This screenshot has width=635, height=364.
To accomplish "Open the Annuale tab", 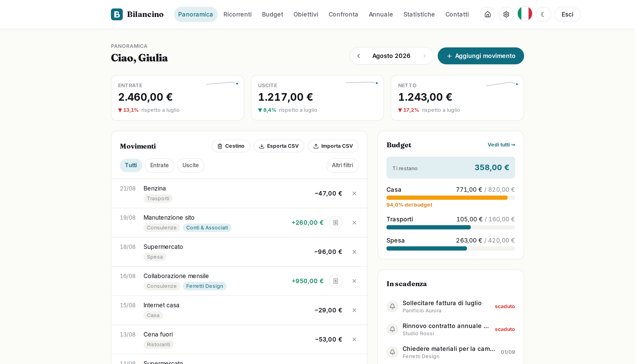I will (x=381, y=14).
